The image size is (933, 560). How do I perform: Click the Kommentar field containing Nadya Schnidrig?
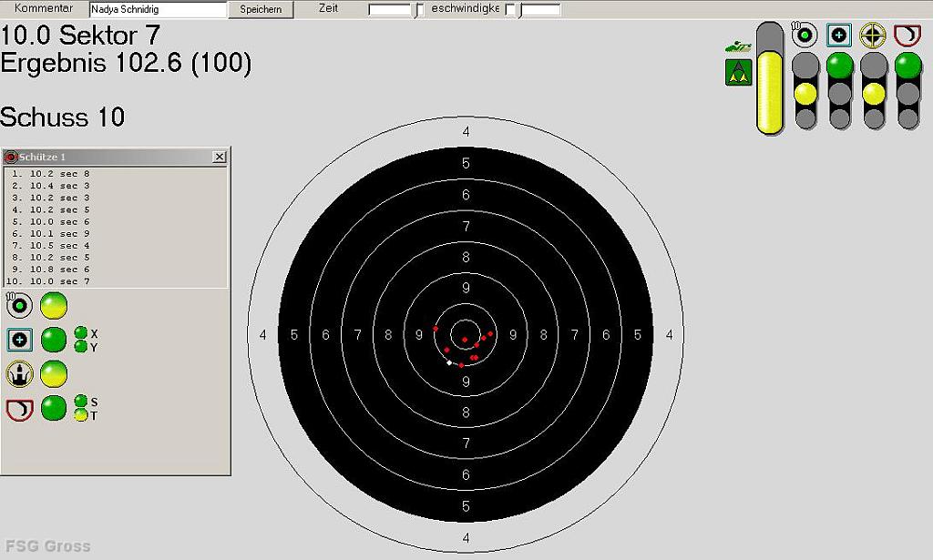tap(158, 9)
